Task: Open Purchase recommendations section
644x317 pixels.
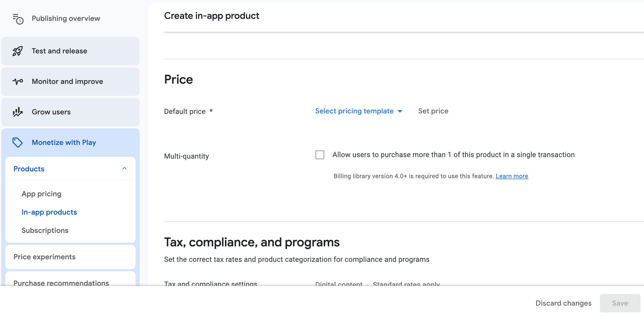Action: [61, 283]
